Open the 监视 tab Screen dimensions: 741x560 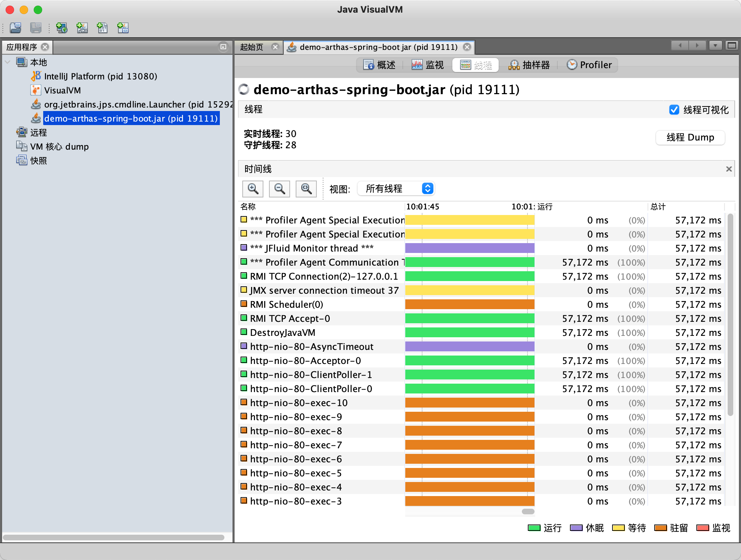click(427, 65)
